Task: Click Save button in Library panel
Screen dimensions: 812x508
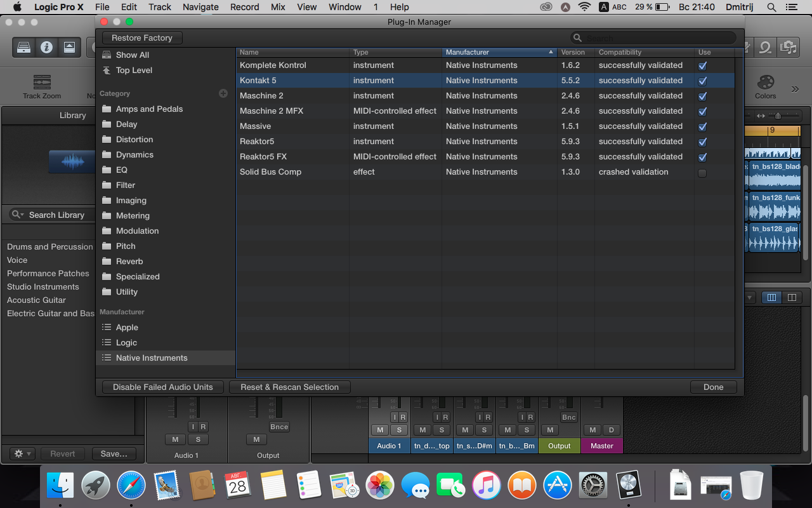Action: (x=114, y=453)
